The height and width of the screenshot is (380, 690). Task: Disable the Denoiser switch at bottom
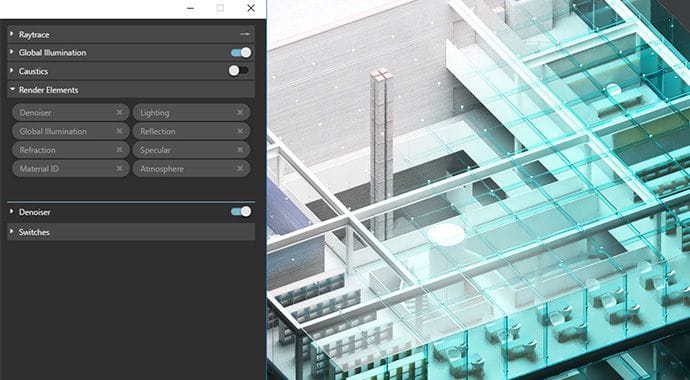pyautogui.click(x=241, y=212)
